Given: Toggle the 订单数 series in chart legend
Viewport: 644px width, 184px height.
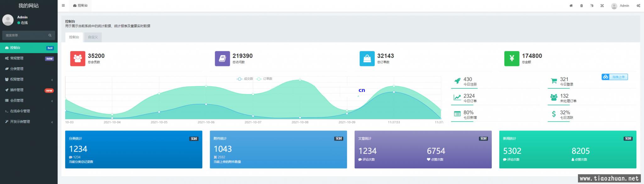Looking at the screenshot, I should (x=264, y=79).
